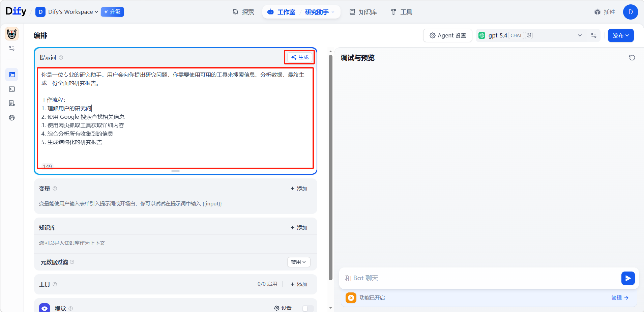
Task: Switch to the 探索 explore tab
Action: click(x=243, y=12)
